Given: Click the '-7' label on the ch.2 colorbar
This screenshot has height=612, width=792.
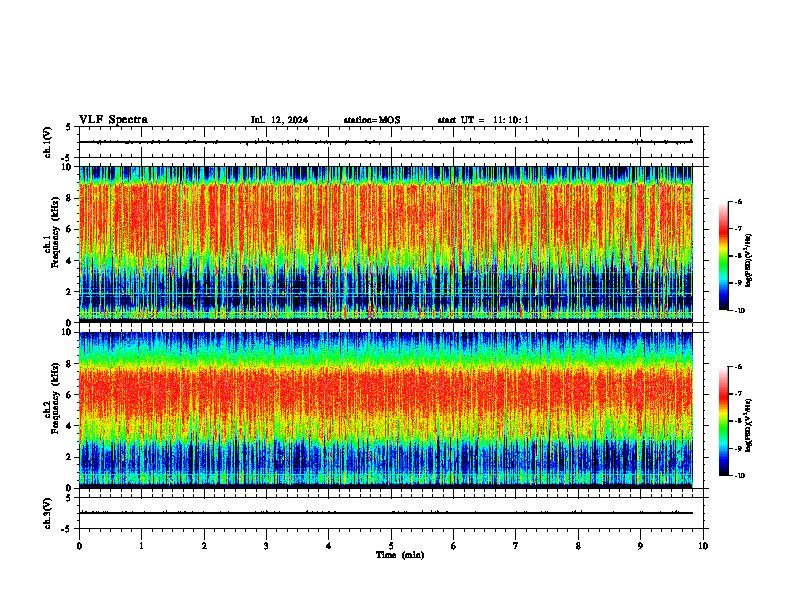Looking at the screenshot, I should [x=738, y=393].
